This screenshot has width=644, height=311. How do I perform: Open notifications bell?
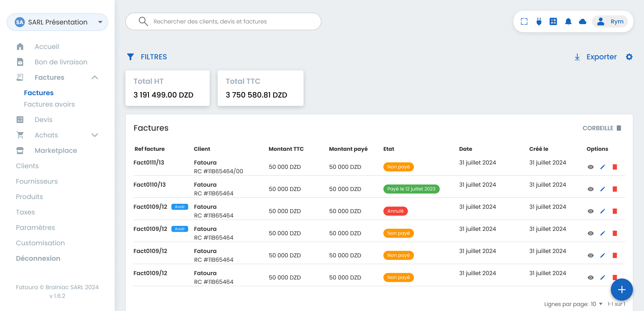[568, 21]
